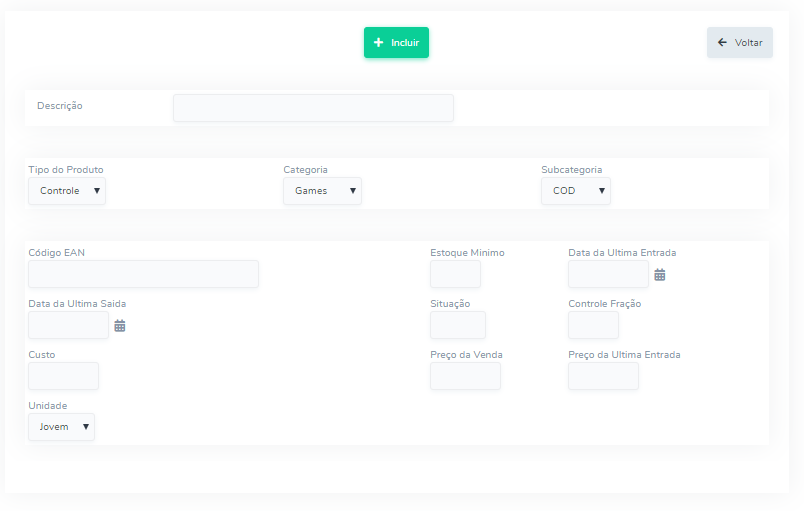Click into the Custo field

coord(63,376)
